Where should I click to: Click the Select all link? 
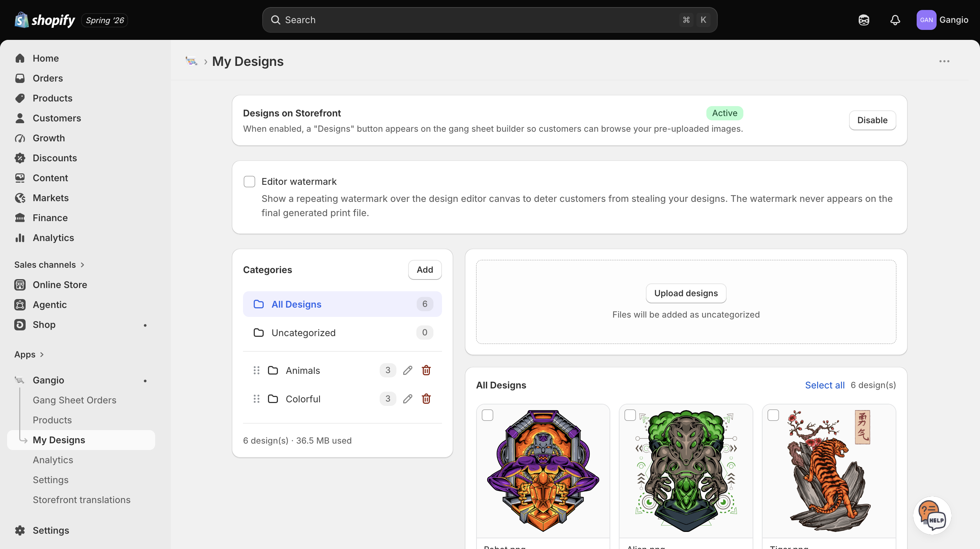coord(825,385)
